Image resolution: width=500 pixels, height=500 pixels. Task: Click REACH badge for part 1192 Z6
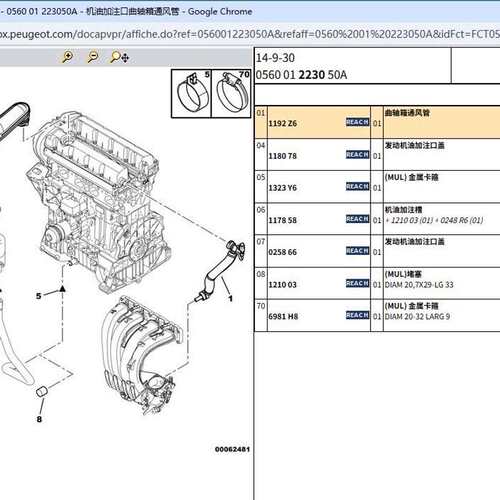357,122
